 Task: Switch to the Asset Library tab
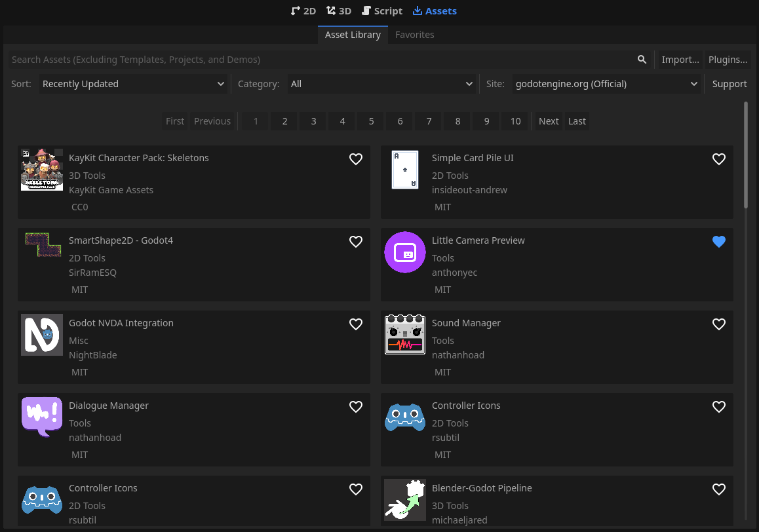point(353,35)
